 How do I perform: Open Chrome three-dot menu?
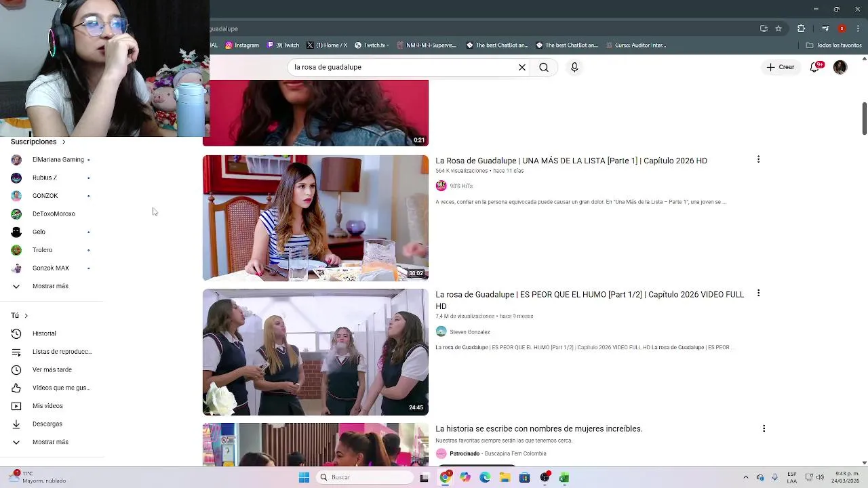pos(856,28)
